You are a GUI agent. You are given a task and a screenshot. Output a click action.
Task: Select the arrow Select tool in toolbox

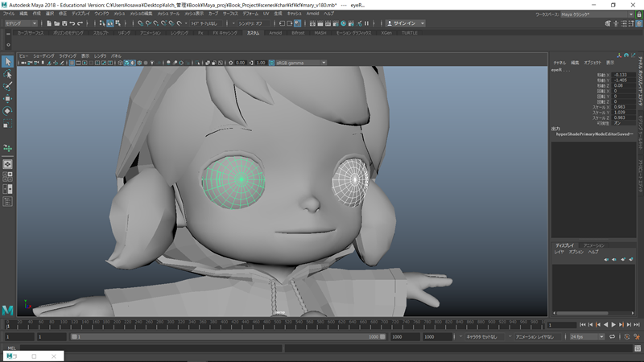[7, 62]
